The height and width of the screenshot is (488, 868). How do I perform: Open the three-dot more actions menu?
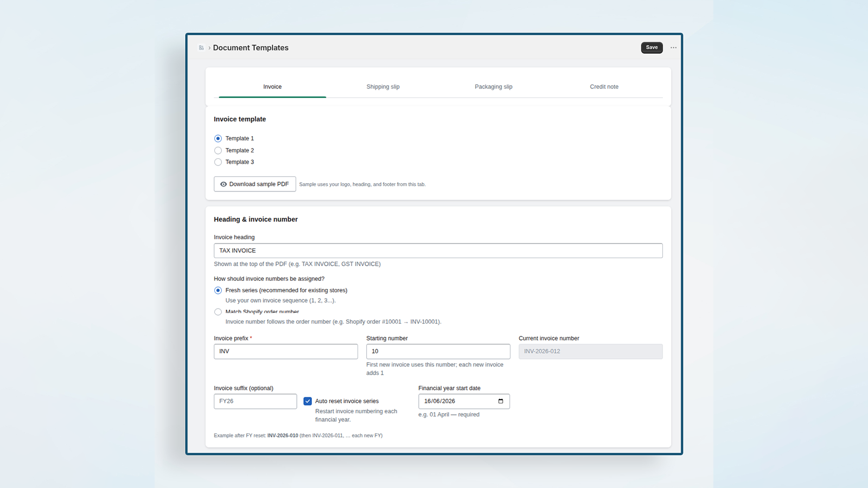pos(673,48)
